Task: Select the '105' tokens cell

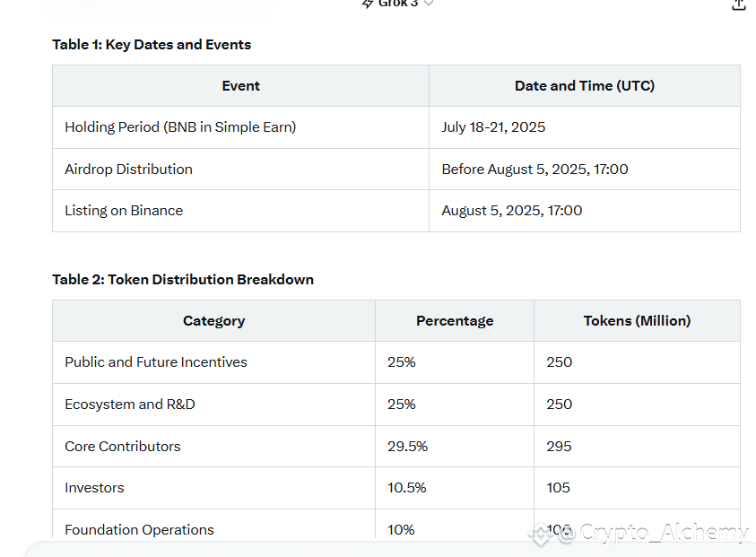Action: pos(637,488)
